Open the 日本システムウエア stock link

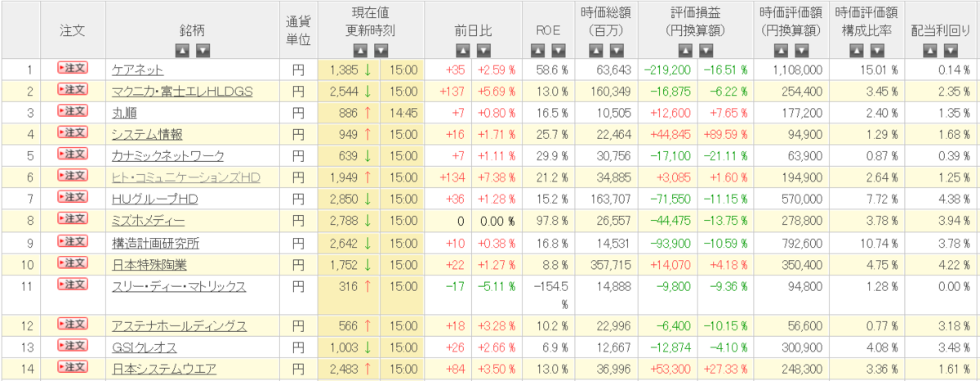click(164, 369)
